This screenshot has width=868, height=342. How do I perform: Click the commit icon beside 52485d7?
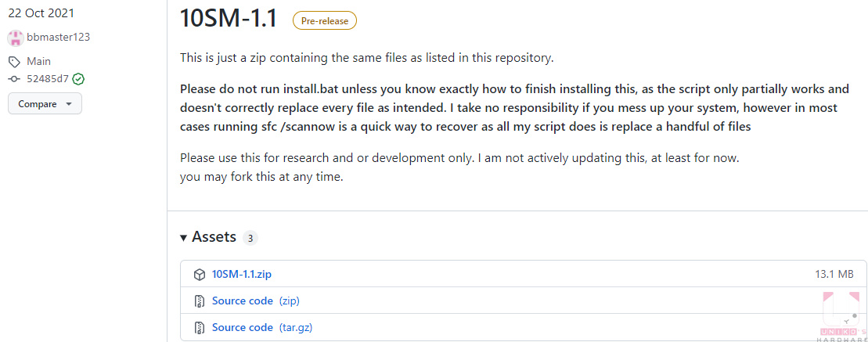tap(14, 79)
